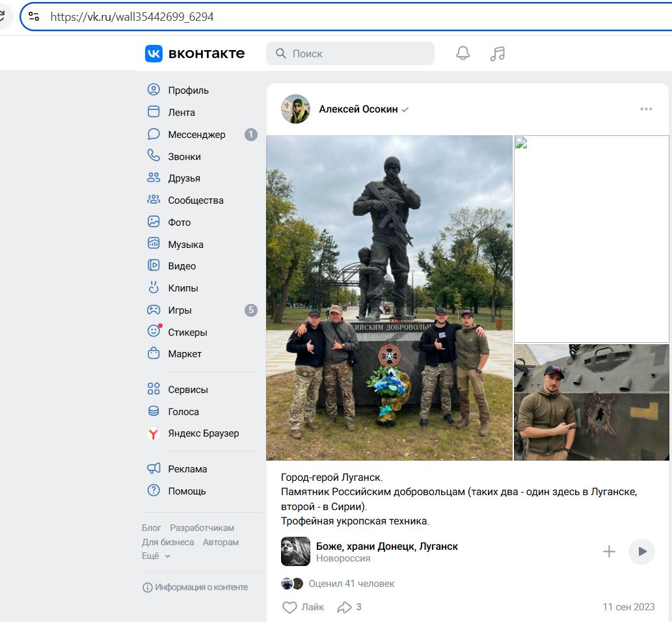
Task: Click the Игры gamepad icon
Action: tap(154, 310)
